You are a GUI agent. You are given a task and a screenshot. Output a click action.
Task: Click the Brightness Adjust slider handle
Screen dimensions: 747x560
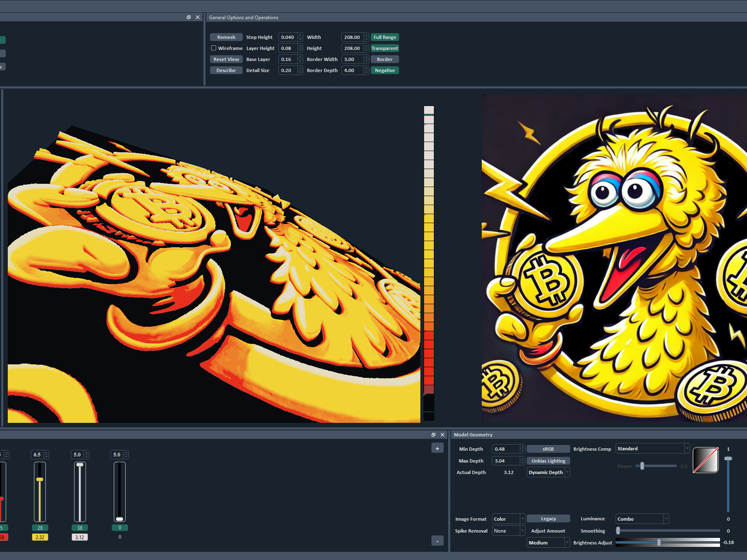(x=659, y=542)
